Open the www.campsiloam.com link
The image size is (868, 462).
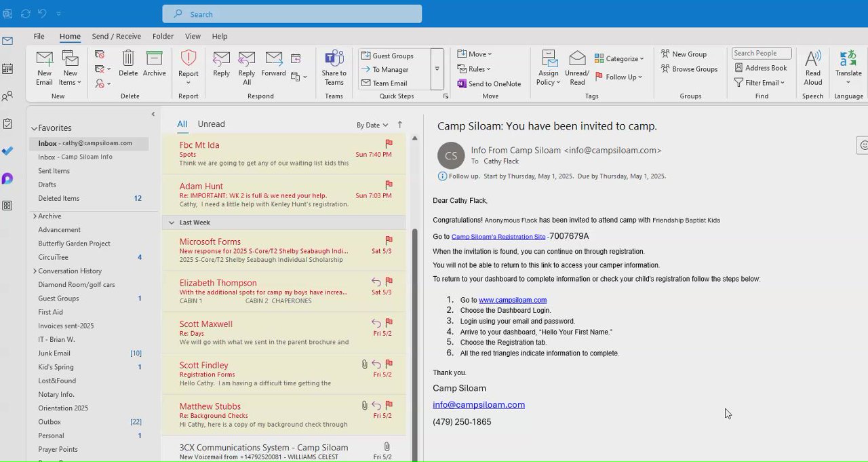click(513, 300)
